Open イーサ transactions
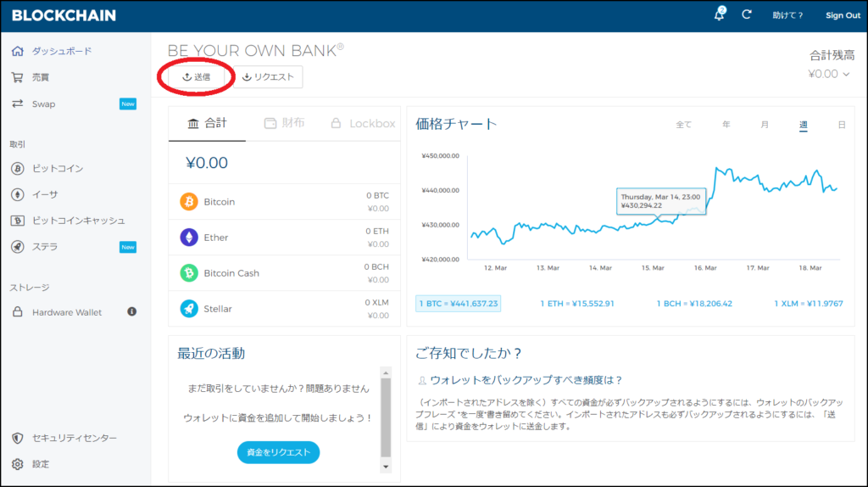The width and height of the screenshot is (868, 487). pyautogui.click(x=45, y=194)
